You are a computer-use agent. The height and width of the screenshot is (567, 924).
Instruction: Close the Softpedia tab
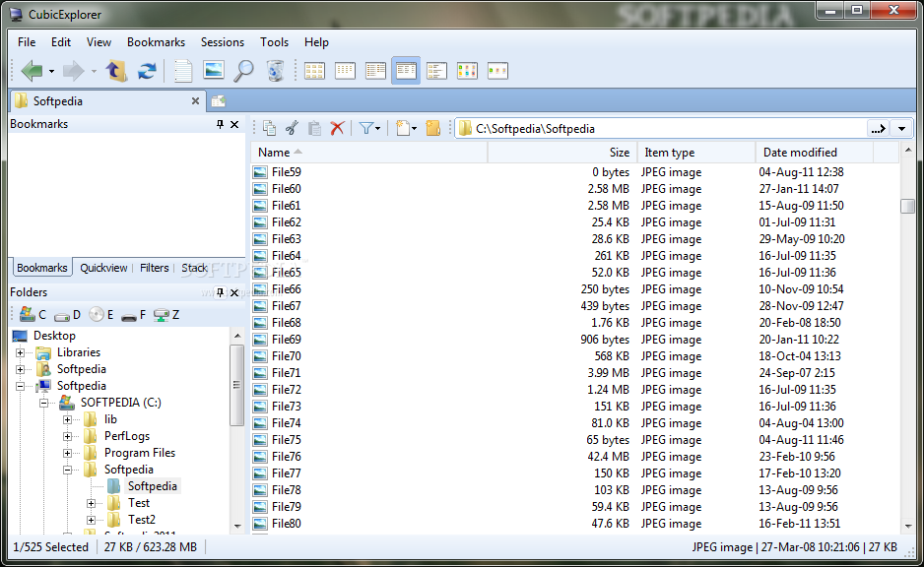pyautogui.click(x=195, y=101)
